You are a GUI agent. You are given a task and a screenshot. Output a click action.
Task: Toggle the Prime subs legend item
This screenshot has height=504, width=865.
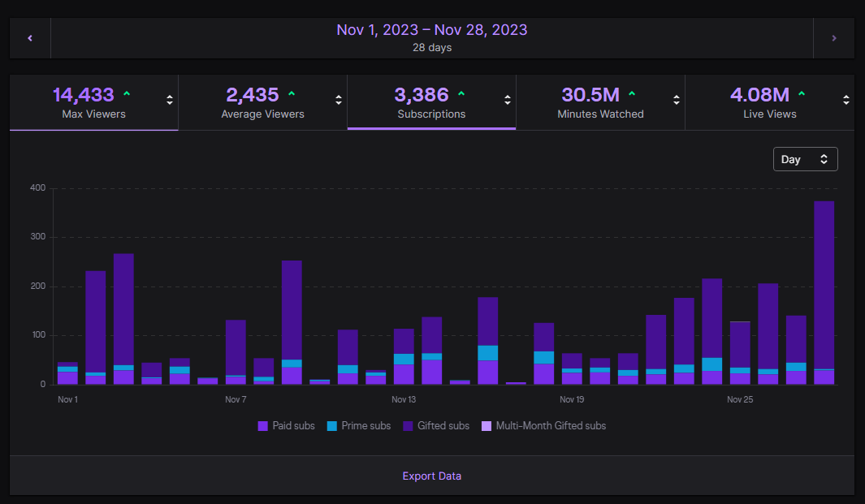point(358,425)
